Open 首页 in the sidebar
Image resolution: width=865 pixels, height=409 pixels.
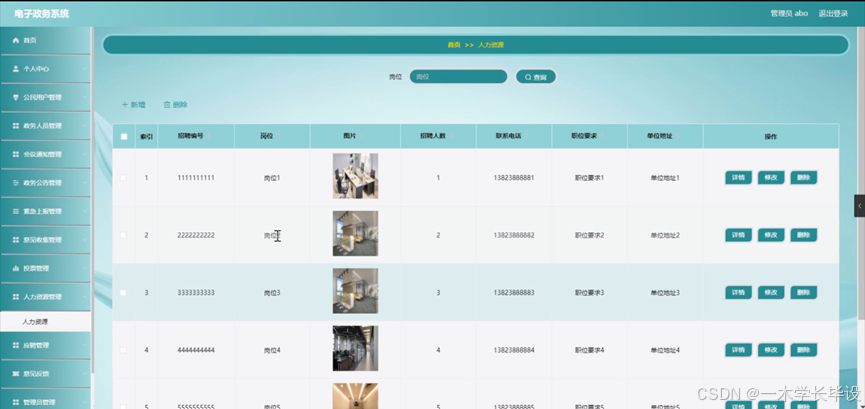tap(45, 41)
